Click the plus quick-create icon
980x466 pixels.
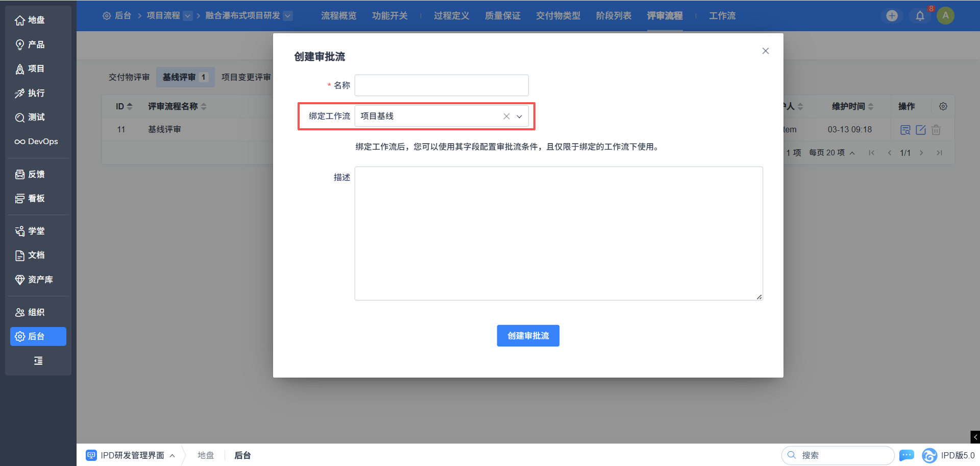[x=892, y=16]
